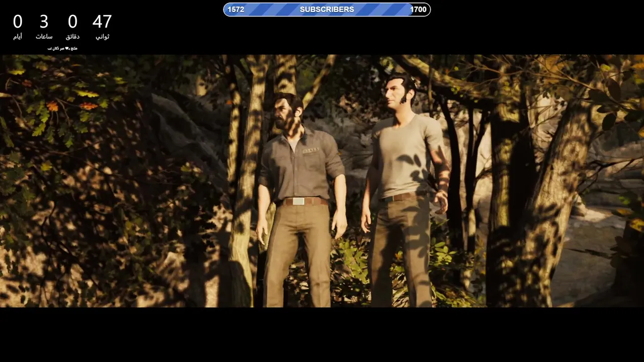Click the game video showing two men in the forest

322,181
